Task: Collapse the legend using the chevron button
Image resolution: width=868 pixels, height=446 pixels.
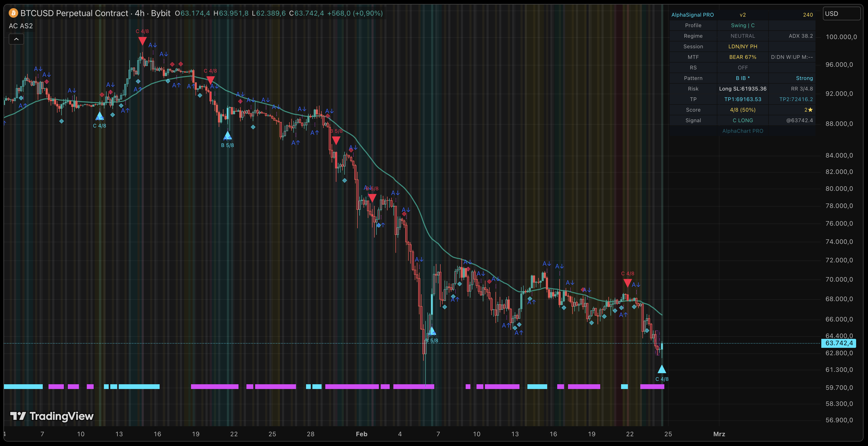Action: [16, 39]
